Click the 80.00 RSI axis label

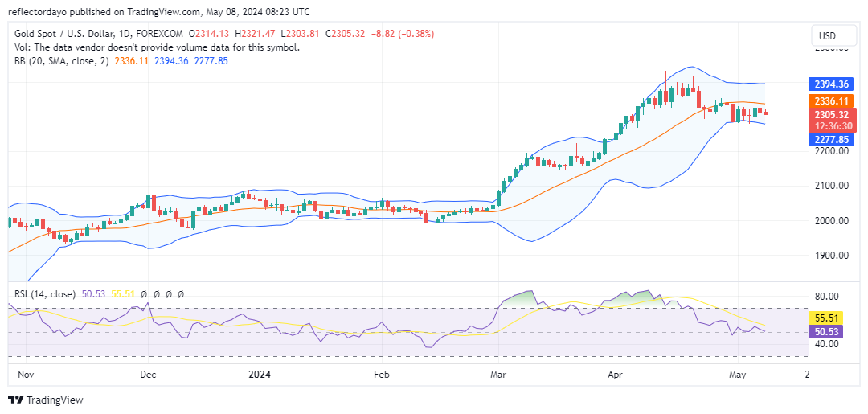click(x=828, y=296)
